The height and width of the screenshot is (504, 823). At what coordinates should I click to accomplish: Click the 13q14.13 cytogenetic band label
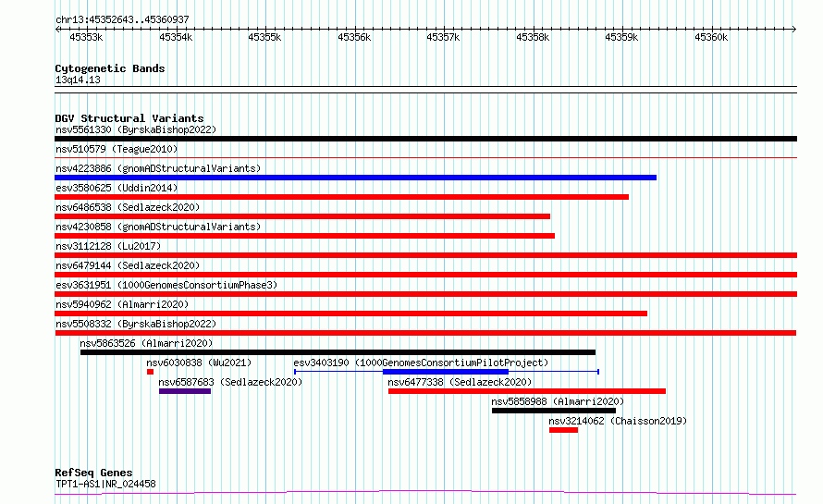78,80
